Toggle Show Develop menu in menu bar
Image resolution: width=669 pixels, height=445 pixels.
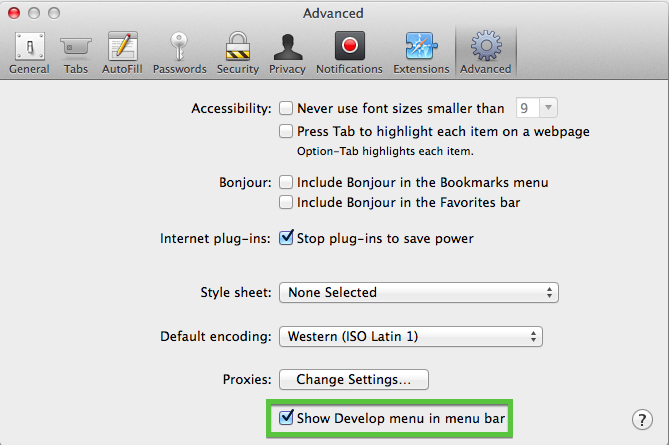click(x=286, y=417)
